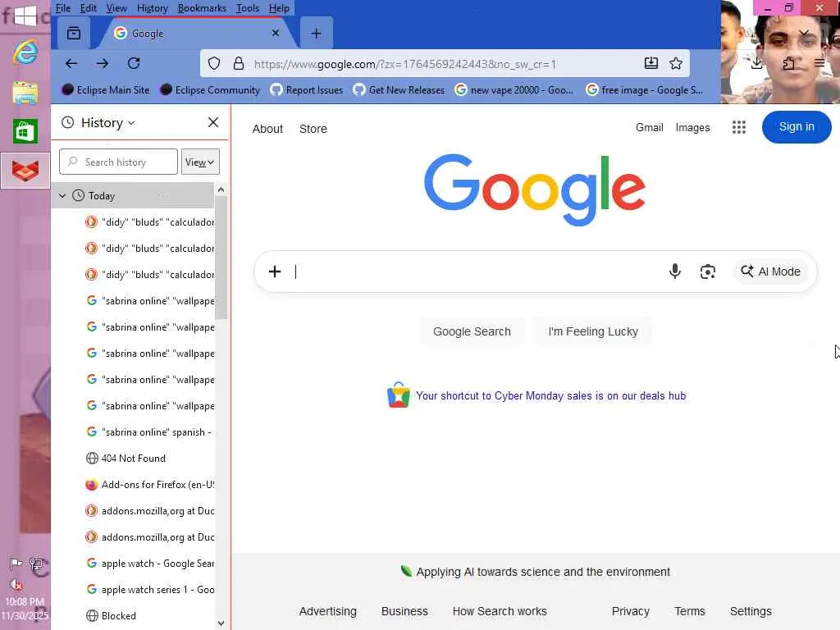Click I'm Feeling Lucky button
This screenshot has width=840, height=630.
[x=593, y=331]
